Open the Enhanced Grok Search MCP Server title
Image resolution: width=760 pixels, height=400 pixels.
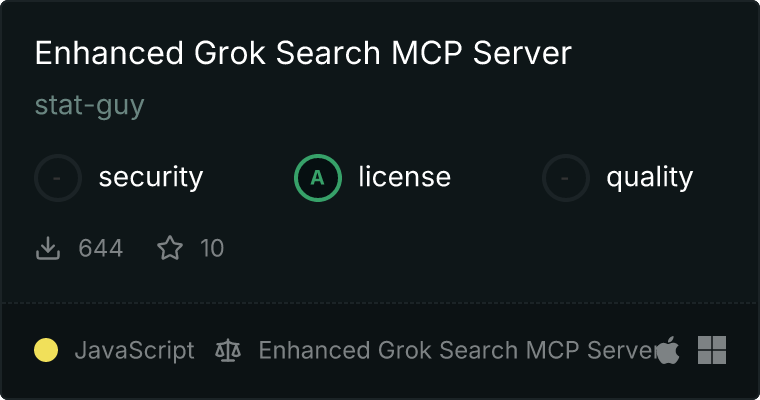(x=303, y=52)
